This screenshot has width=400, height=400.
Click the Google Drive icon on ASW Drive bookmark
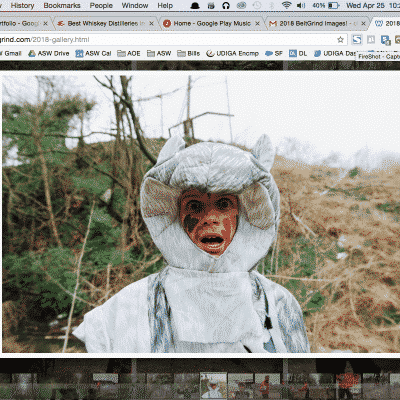[x=32, y=53]
